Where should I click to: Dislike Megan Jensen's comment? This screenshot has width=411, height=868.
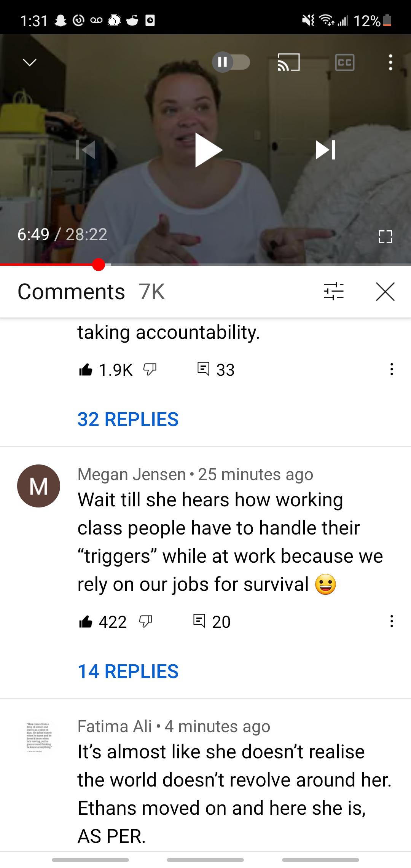(x=146, y=622)
